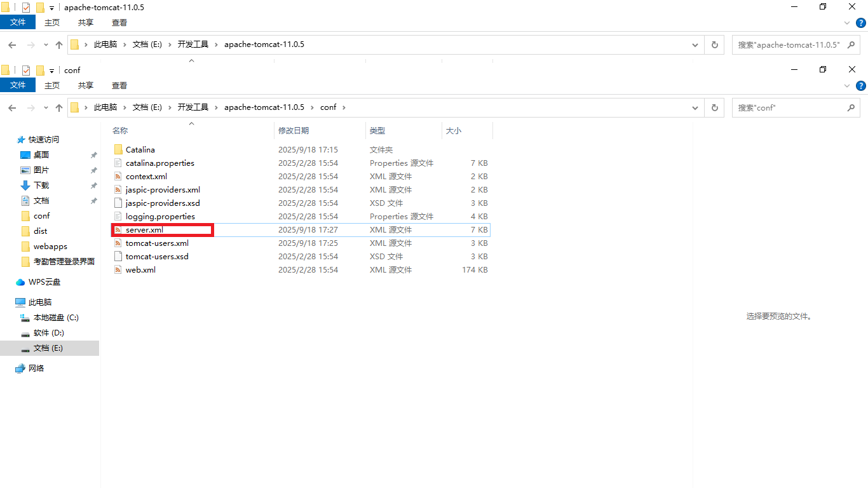Go up one folder in apache-tomcat-11.0.5 window
The height and width of the screenshot is (488, 868).
[x=59, y=45]
